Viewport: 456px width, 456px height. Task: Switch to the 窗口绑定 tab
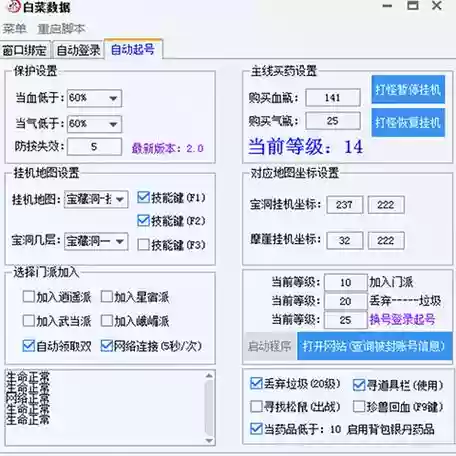point(24,50)
